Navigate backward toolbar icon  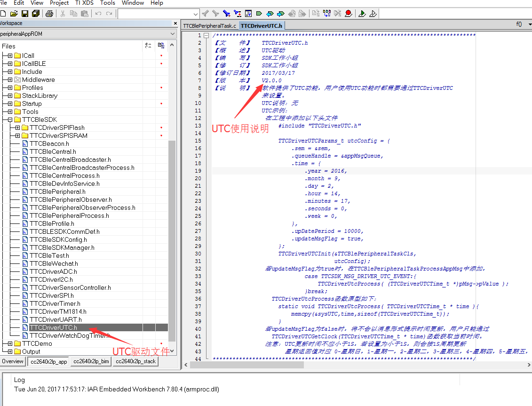(x=292, y=14)
